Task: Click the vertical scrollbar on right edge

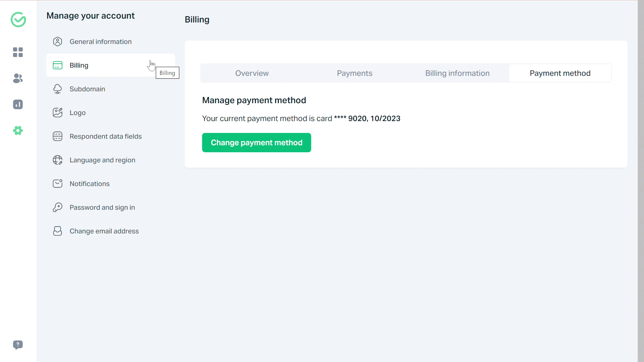Action: (641, 181)
